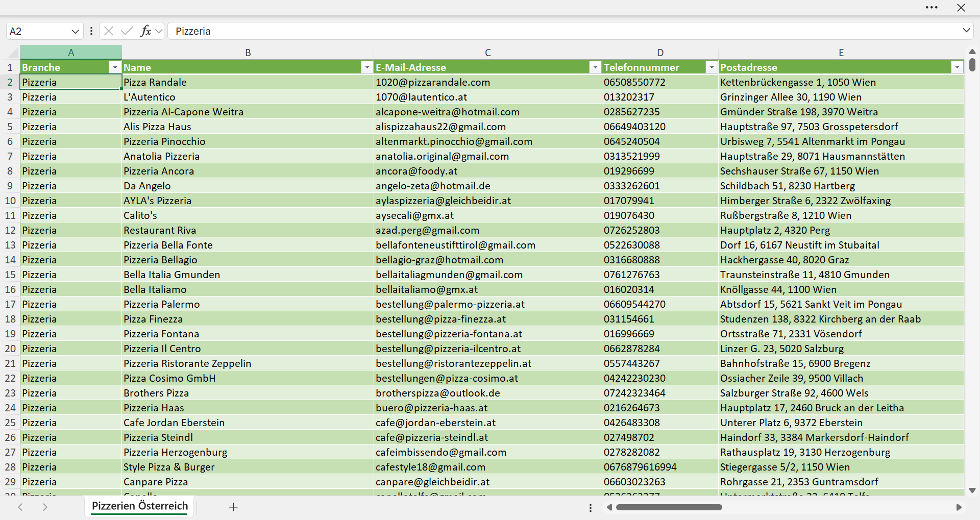Click the Enter checkmark icon

click(x=127, y=31)
